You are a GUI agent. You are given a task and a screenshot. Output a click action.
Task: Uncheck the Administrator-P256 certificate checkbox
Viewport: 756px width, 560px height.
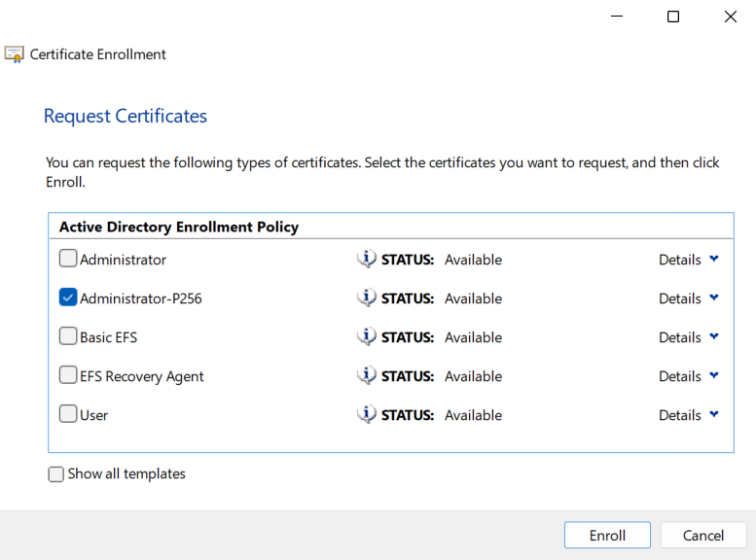click(68, 297)
